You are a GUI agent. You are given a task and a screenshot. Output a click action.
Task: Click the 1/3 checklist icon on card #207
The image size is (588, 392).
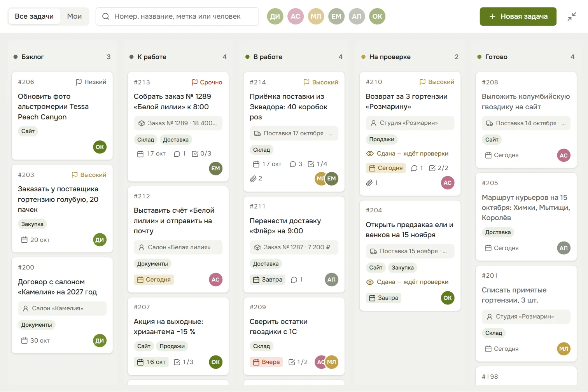click(x=177, y=362)
